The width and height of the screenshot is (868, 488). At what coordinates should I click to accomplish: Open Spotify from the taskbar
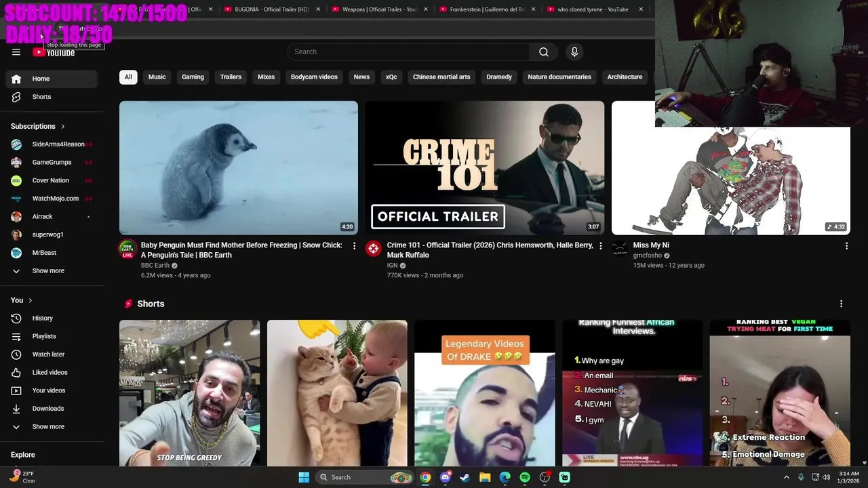pyautogui.click(x=525, y=477)
